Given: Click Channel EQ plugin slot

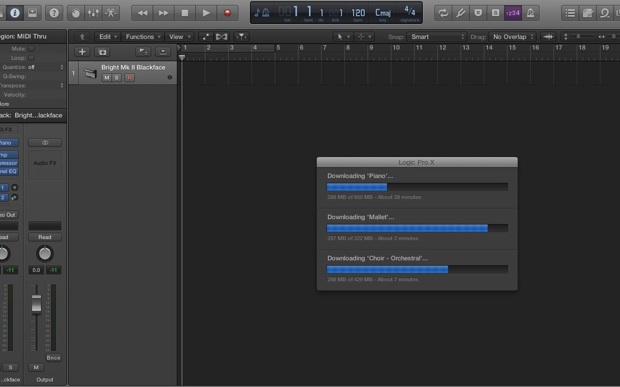Looking at the screenshot, I should click(9, 171).
